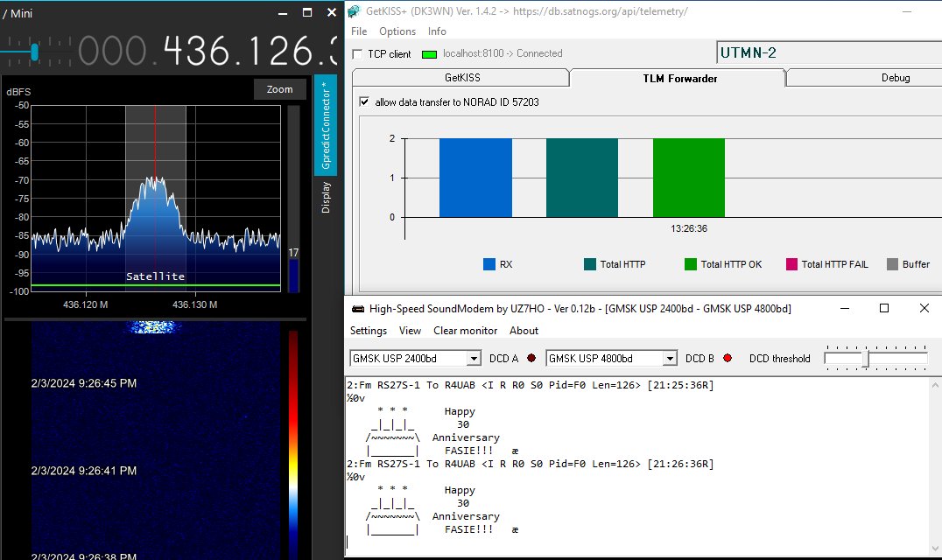Image resolution: width=942 pixels, height=560 pixels.
Task: Open the Settings menu in SoundModem
Action: click(369, 331)
